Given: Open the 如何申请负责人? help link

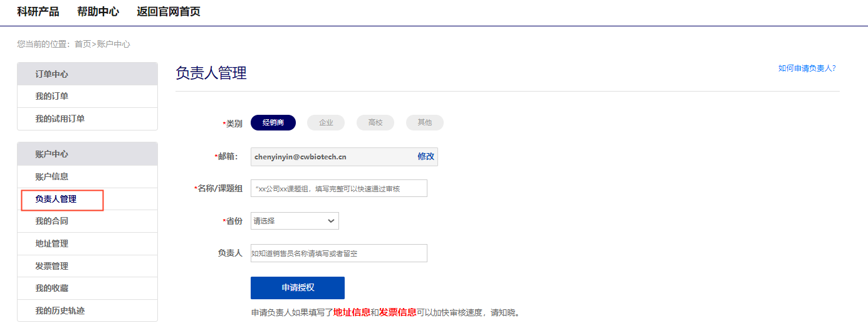Looking at the screenshot, I should coord(807,68).
